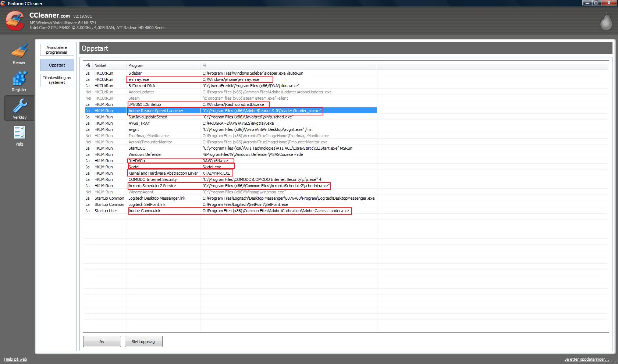This screenshot has width=618, height=364.
Task: Click the jusched.exe file path
Action: point(248,117)
